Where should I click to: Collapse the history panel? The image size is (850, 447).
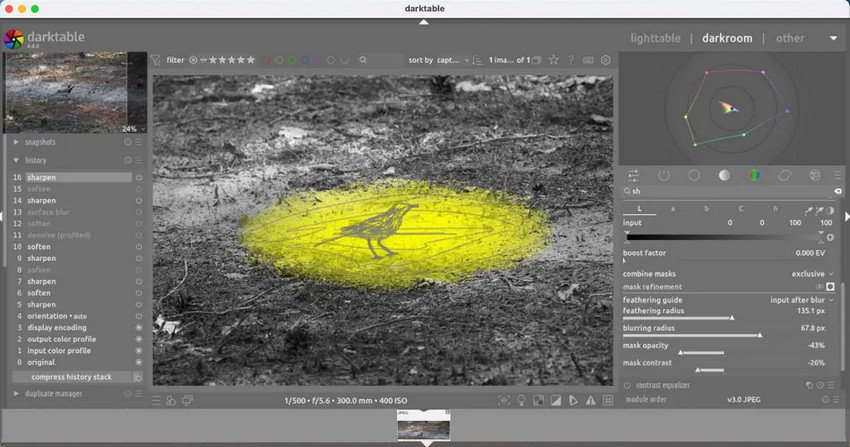coord(16,160)
